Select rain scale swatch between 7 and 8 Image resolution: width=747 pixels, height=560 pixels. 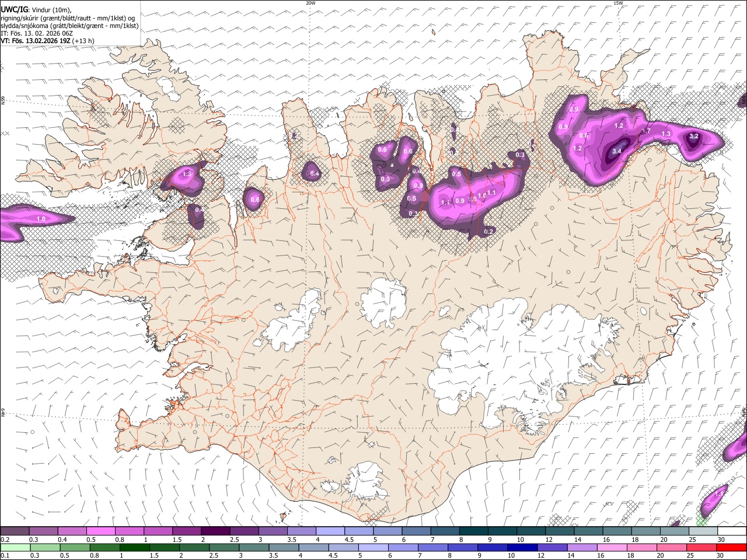click(433, 547)
